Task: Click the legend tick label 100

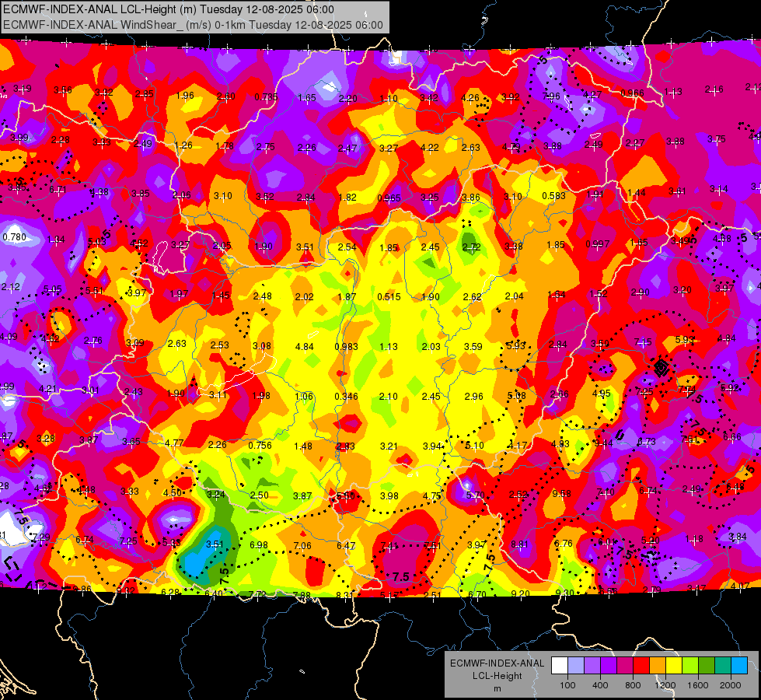Action: tap(567, 685)
